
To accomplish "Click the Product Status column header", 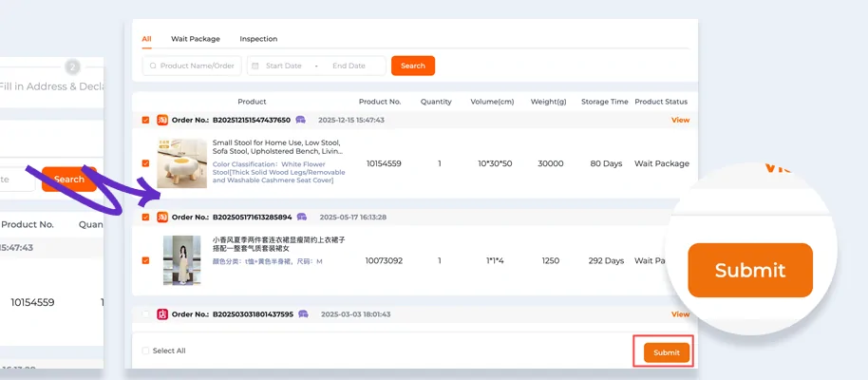I will click(661, 102).
